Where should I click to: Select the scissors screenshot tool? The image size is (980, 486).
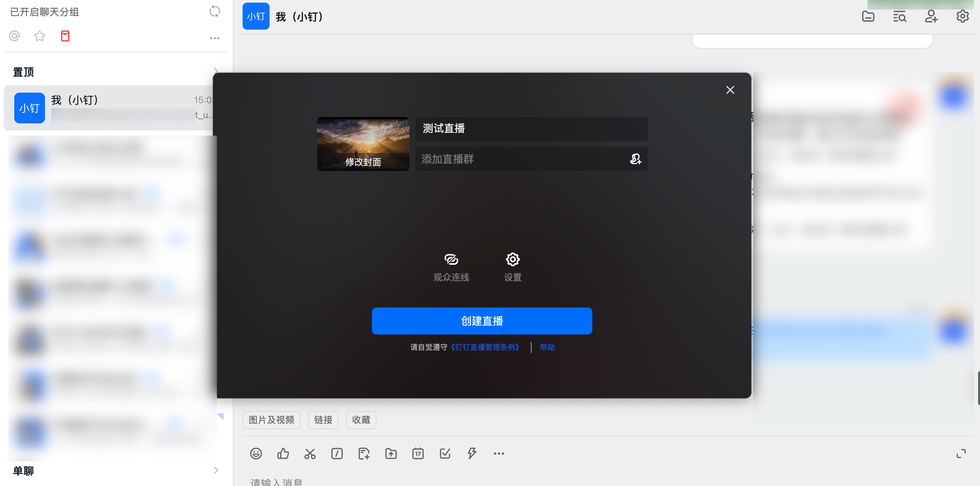(310, 453)
